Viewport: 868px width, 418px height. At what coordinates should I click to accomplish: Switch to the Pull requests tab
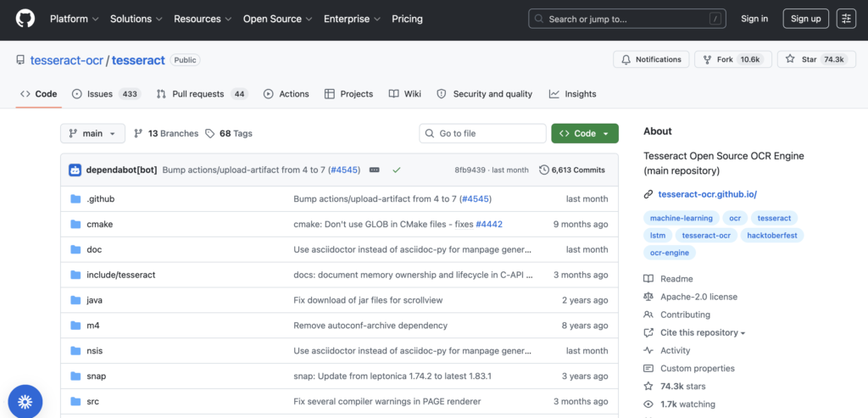[202, 94]
